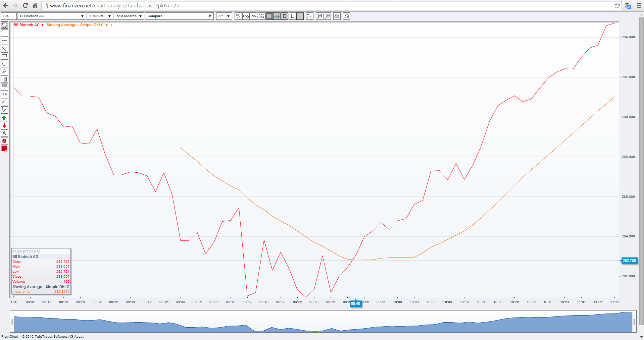644x340 pixels.
Task: Print the chart using printer icon
Action: coord(337,16)
